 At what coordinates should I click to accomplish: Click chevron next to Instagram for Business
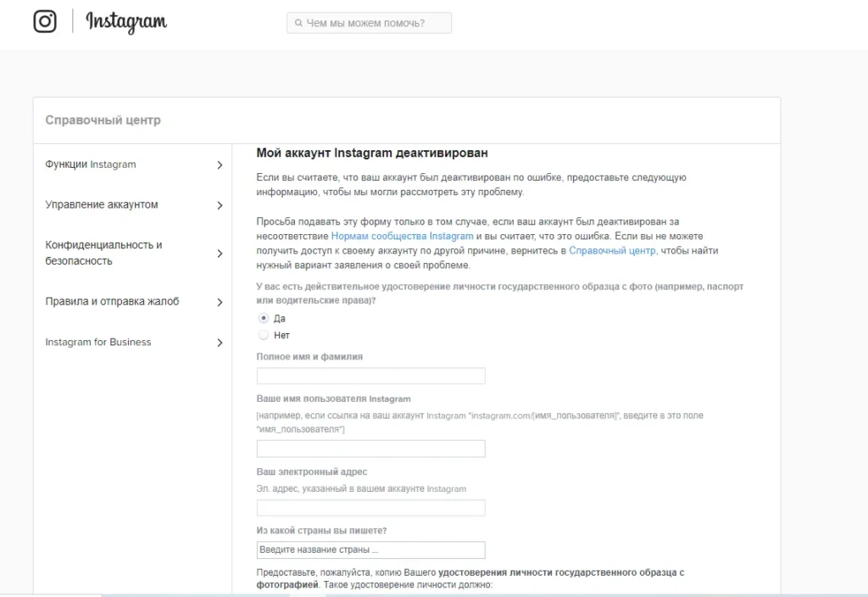tap(220, 343)
